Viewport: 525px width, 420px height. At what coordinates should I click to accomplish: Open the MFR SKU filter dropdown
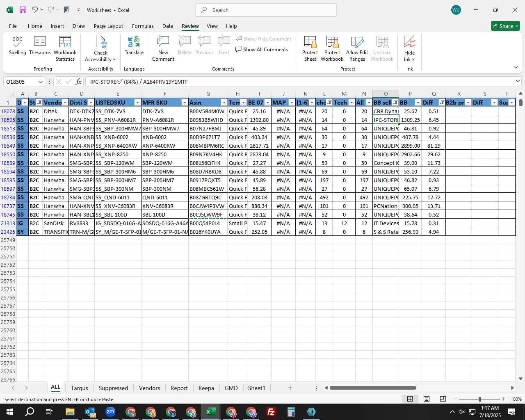(185, 103)
